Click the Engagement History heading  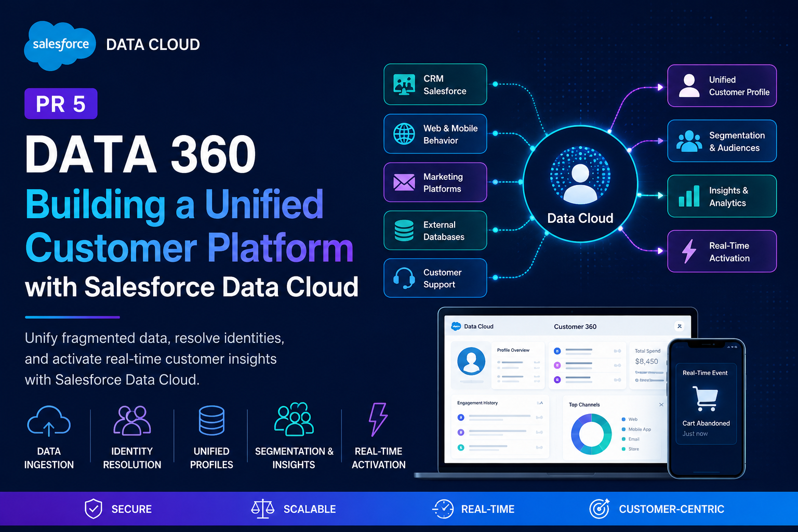[x=477, y=403]
